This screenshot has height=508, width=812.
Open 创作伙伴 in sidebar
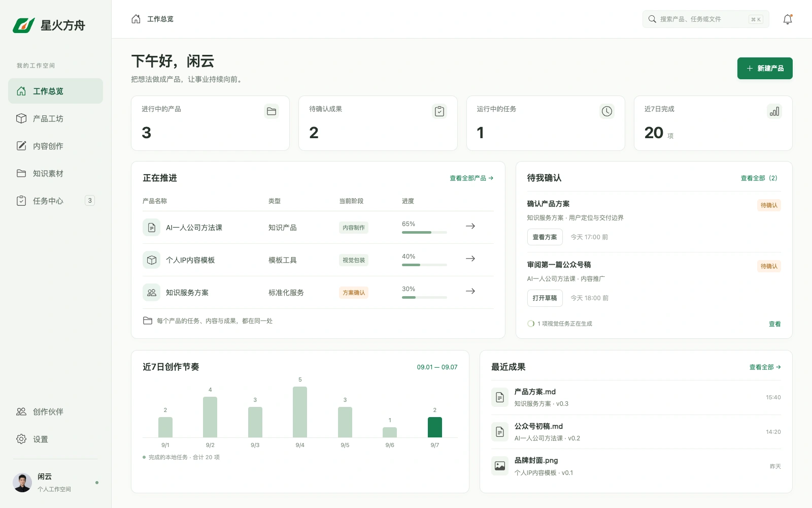(x=55, y=411)
